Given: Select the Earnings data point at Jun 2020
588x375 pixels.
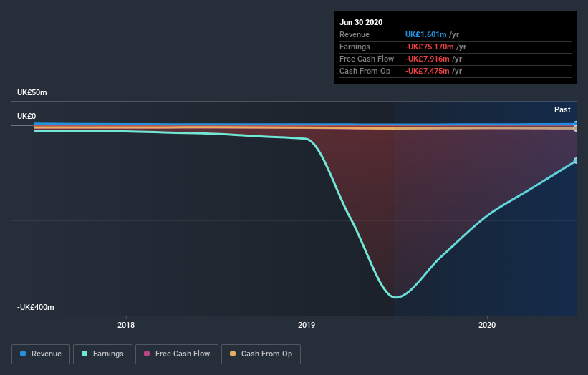Looking at the screenshot, I should [x=576, y=161].
